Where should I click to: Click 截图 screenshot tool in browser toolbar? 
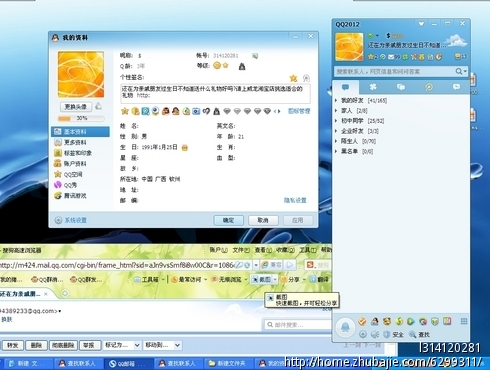click(x=262, y=279)
